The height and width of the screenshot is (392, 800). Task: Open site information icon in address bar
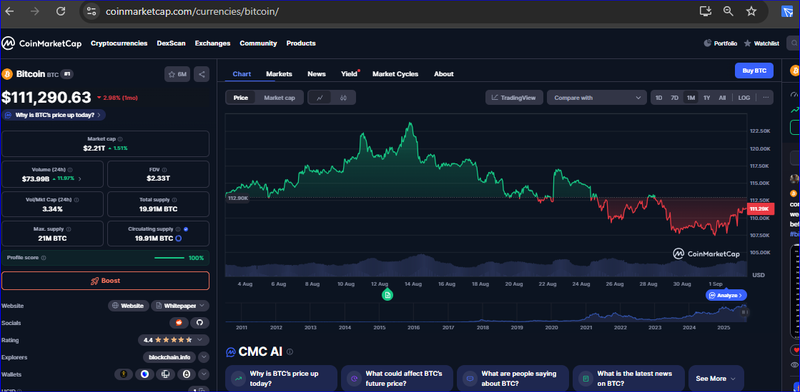(91, 11)
